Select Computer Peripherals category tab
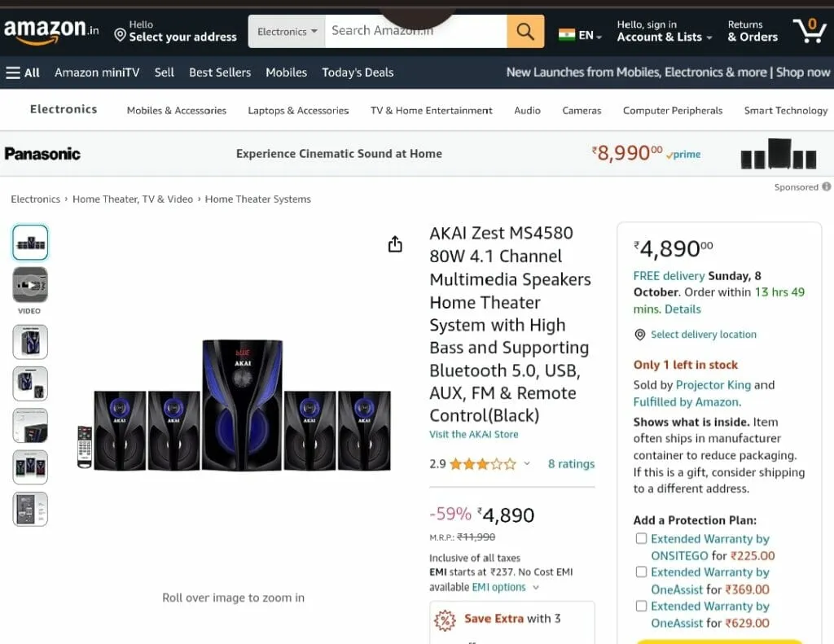The width and height of the screenshot is (834, 644). pos(673,111)
